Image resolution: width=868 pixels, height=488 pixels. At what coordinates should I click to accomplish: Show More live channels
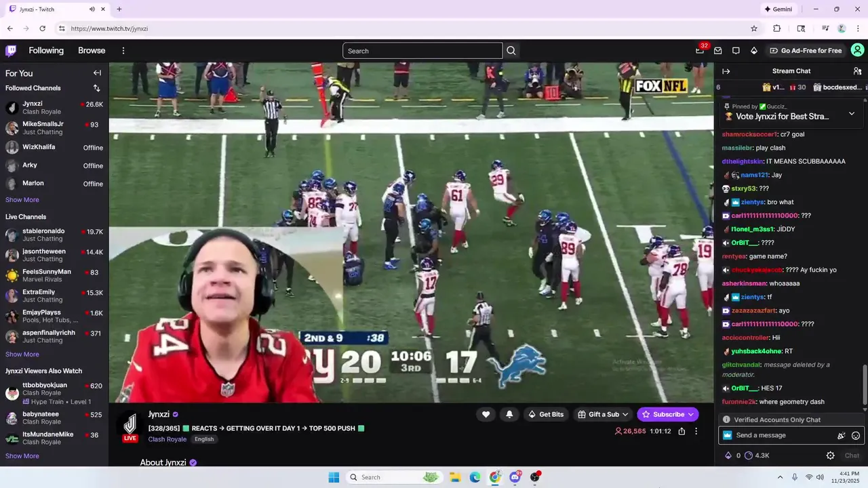(x=22, y=354)
